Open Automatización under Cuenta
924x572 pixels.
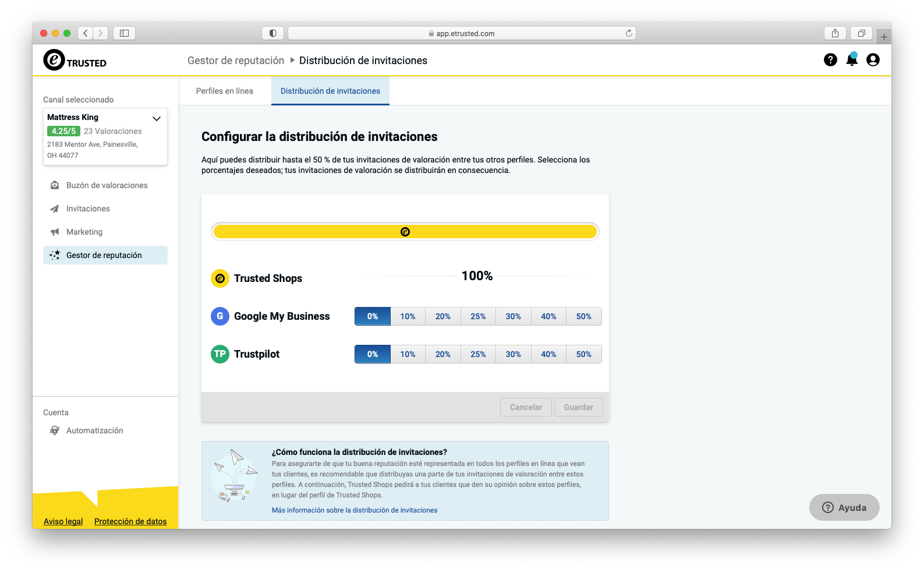click(x=105, y=430)
